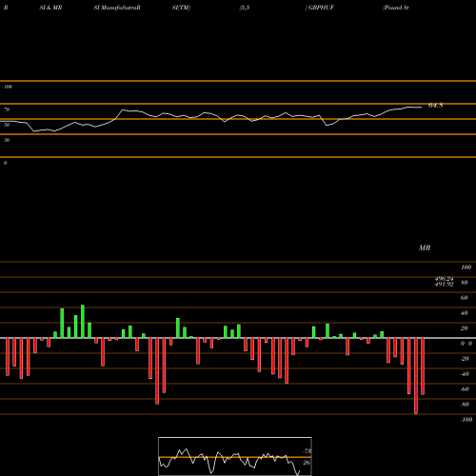Click the 'MR' panel title
Viewport: 476px width, 476px height.
pyautogui.click(x=425, y=248)
